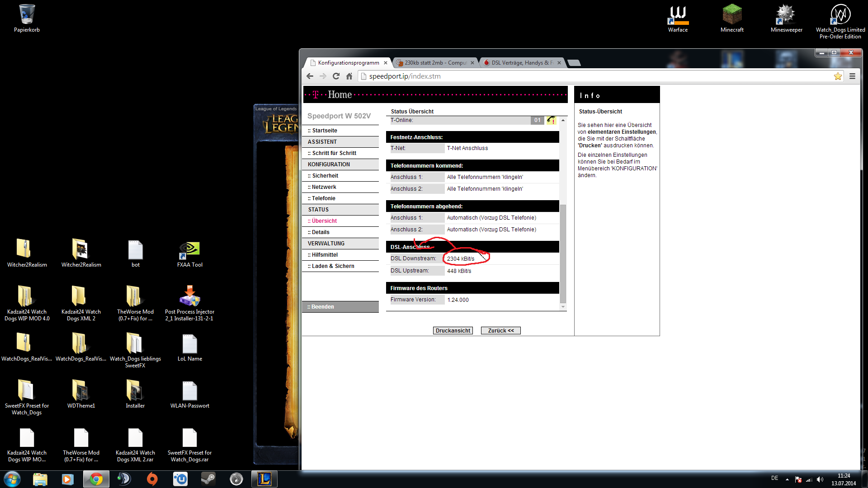
Task: Reload the speedport.ip page
Action: coord(336,76)
